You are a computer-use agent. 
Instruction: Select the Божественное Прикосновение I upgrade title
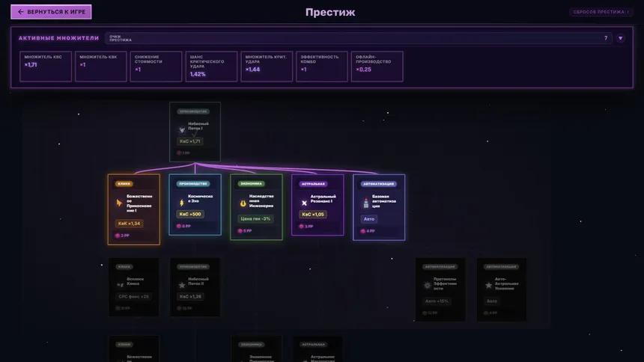[x=139, y=203]
